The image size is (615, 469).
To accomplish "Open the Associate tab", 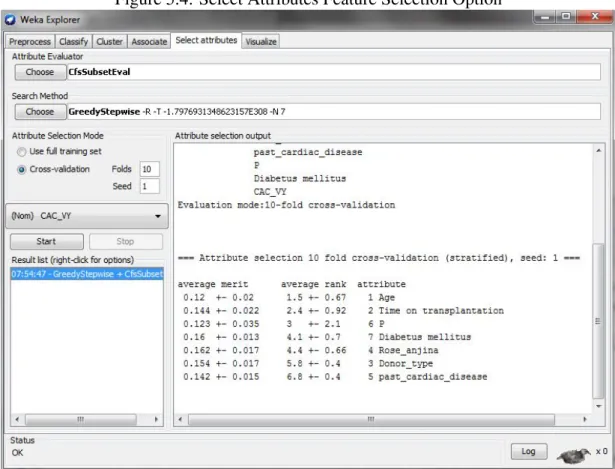I will pos(149,42).
